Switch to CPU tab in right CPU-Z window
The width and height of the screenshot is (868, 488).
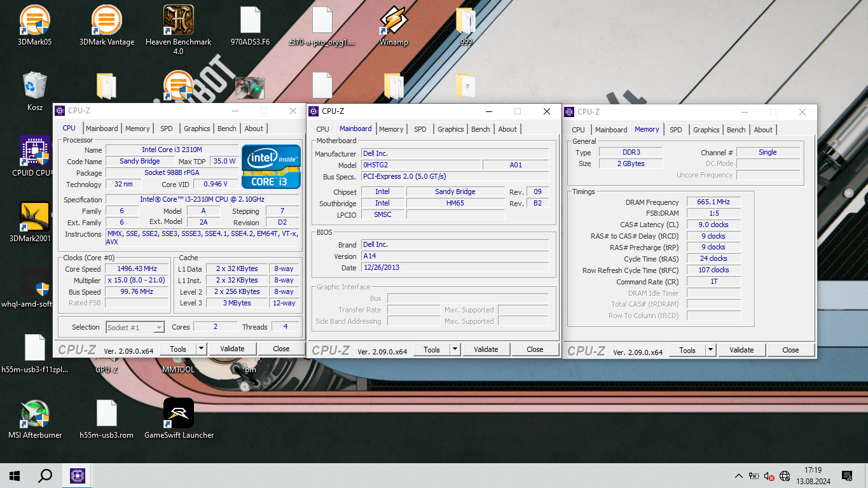click(578, 130)
